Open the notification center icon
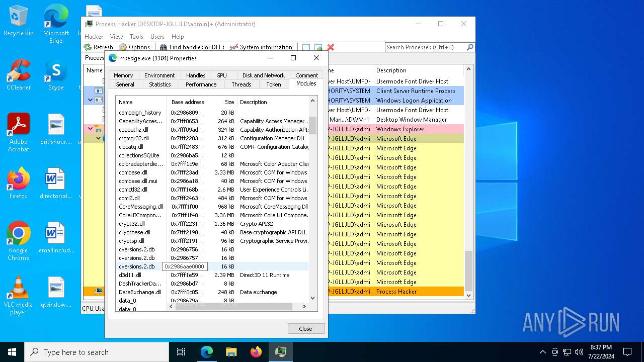The width and height of the screenshot is (644, 362). pyautogui.click(x=627, y=352)
